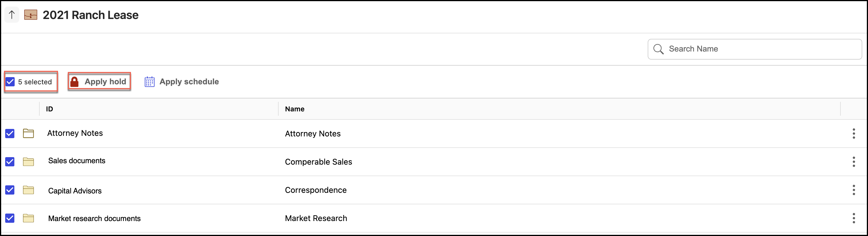Click the Market research documents folder icon
The height and width of the screenshot is (236, 868).
point(28,218)
